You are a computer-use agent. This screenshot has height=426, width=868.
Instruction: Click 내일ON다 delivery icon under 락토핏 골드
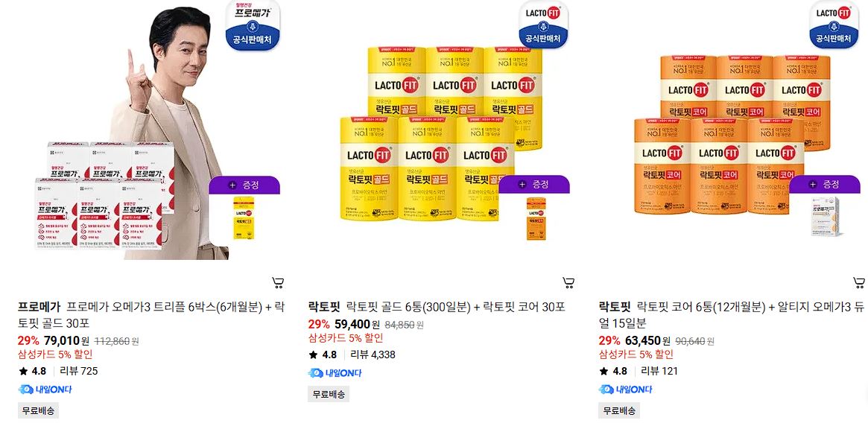[335, 373]
